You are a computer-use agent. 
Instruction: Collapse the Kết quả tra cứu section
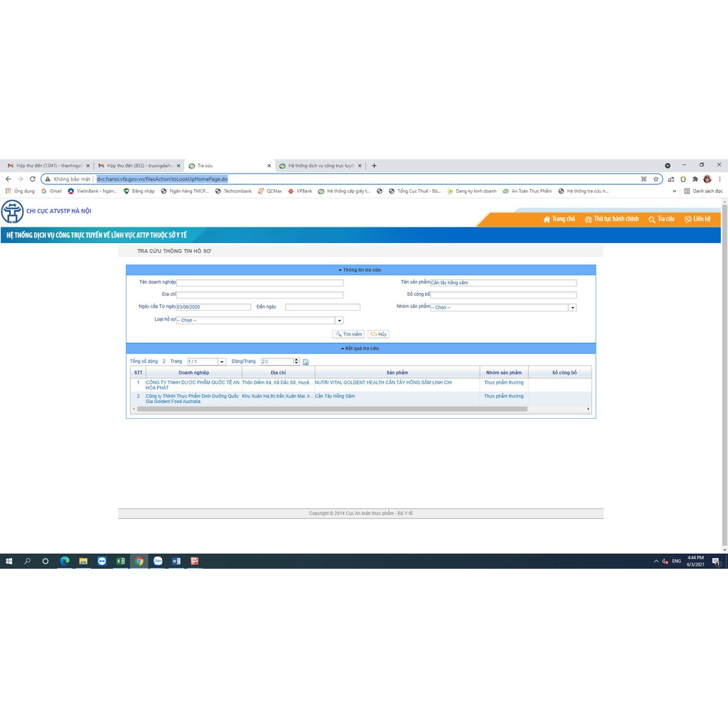click(360, 348)
